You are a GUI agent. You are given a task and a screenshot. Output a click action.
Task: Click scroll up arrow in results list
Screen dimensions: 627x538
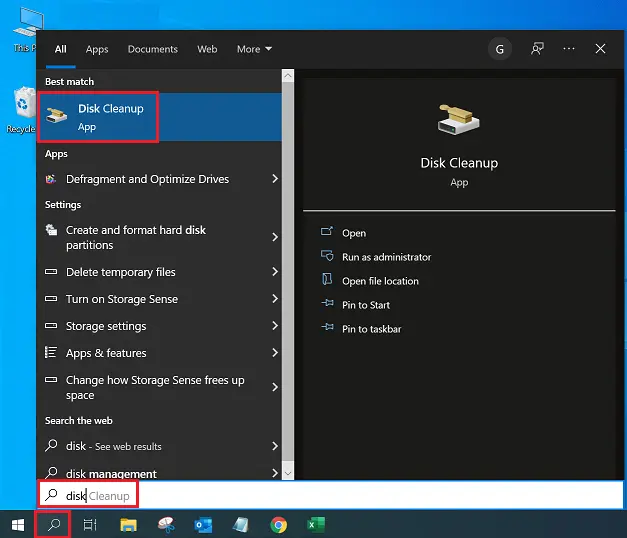coord(288,76)
